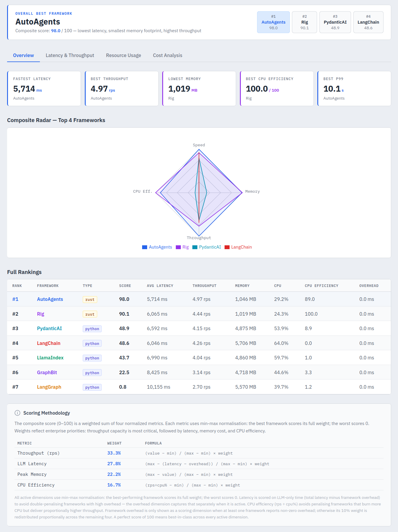Click the CPU EFFICIENCY column header

[321, 286]
